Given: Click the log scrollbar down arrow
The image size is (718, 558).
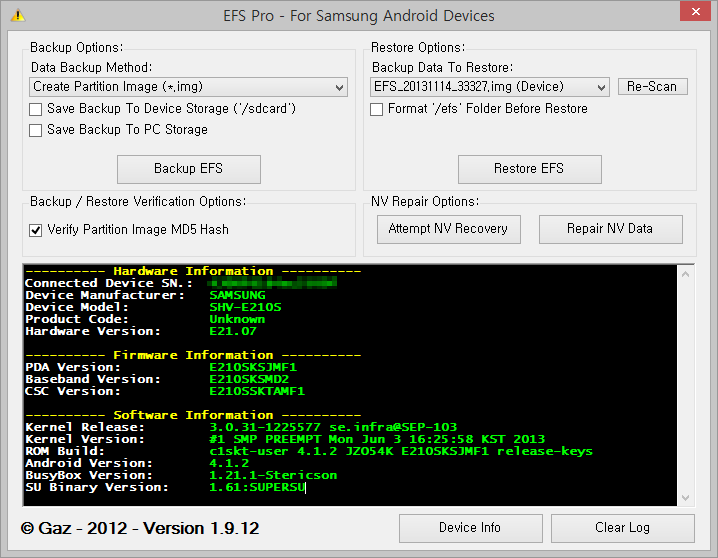Looking at the screenshot, I should pos(685,498).
